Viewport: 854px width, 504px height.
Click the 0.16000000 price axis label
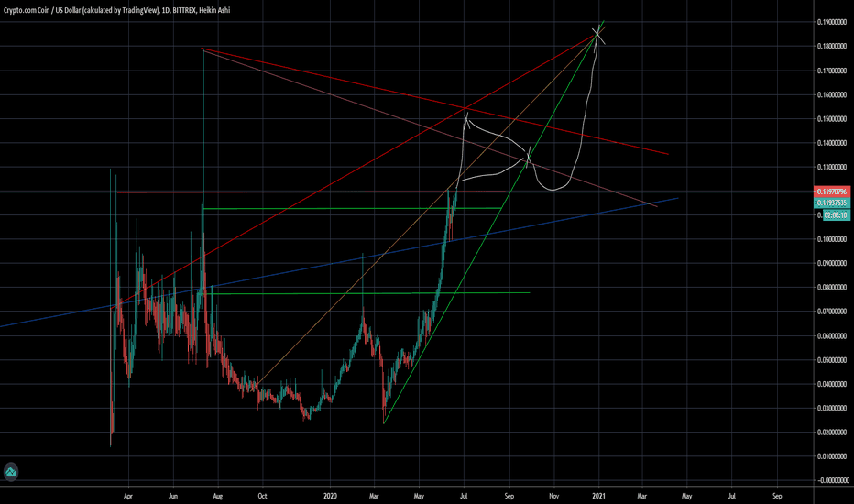(x=832, y=94)
